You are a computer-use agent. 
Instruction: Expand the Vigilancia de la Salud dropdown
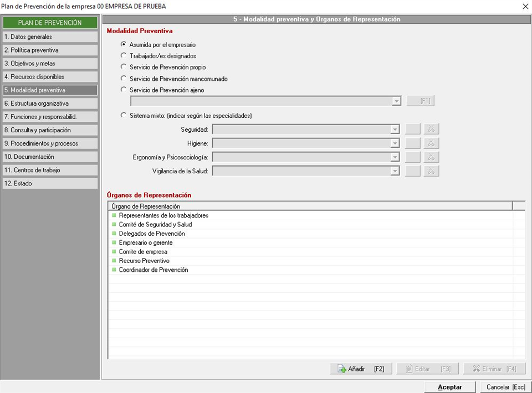pyautogui.click(x=395, y=171)
